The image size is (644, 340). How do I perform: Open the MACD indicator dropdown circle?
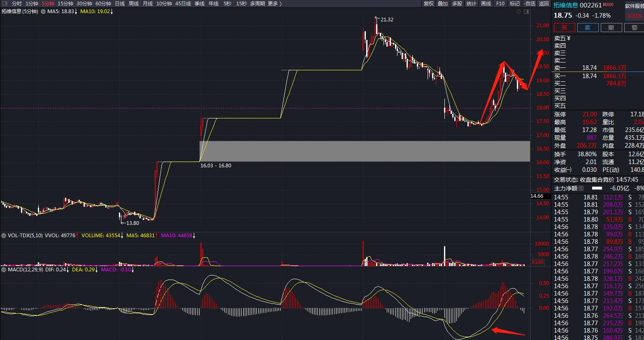(4, 270)
